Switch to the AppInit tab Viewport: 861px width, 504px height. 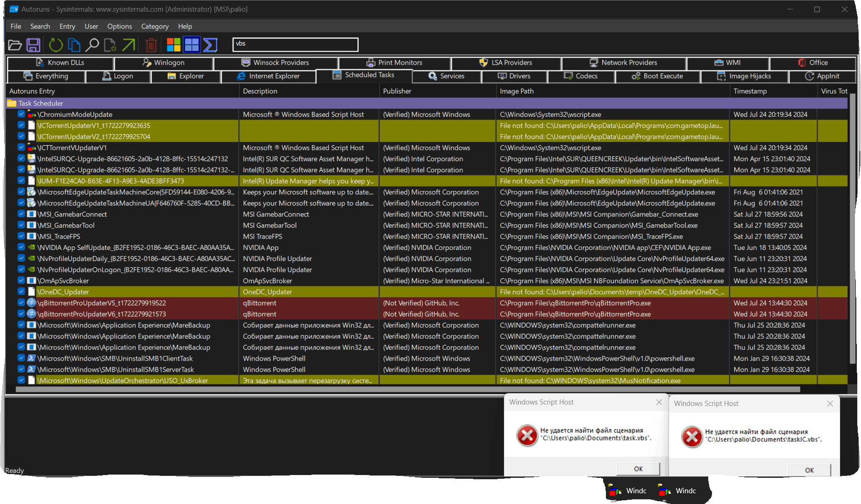822,76
